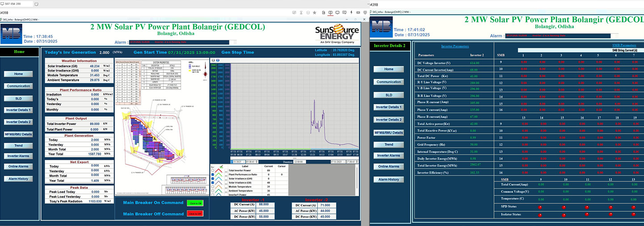Click the print icon above the trend chart
Viewport: 644px width, 226px height.
(212, 60)
